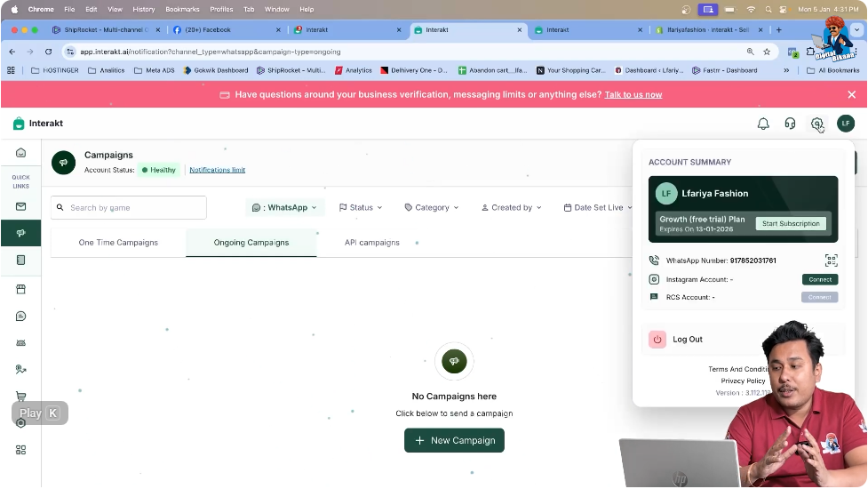Image resolution: width=868 pixels, height=489 pixels.
Task: Open the apps grid icon in sidebar
Action: 21,450
